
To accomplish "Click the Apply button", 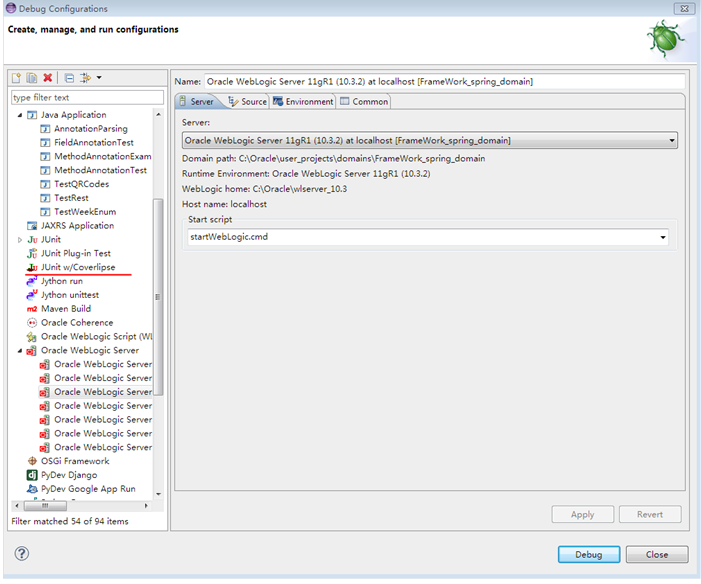I will 583,515.
